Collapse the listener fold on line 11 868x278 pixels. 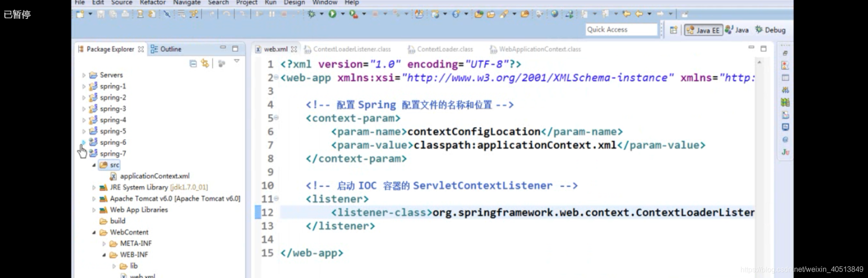[276, 198]
